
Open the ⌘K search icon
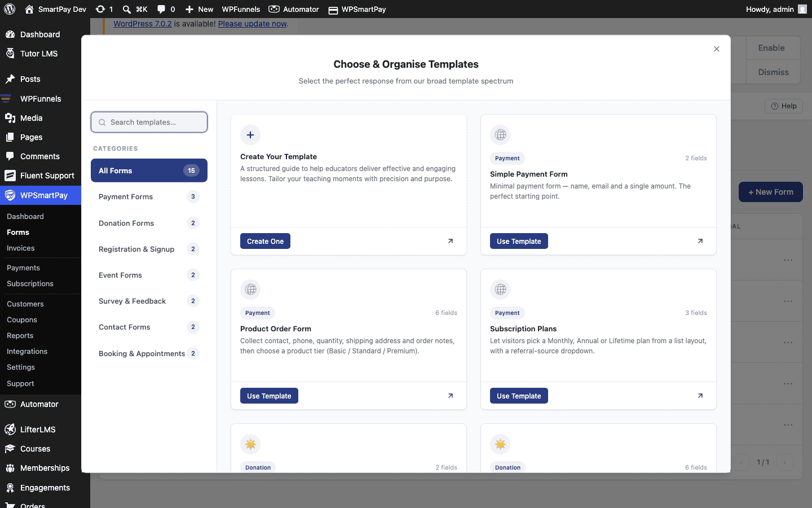tap(127, 9)
